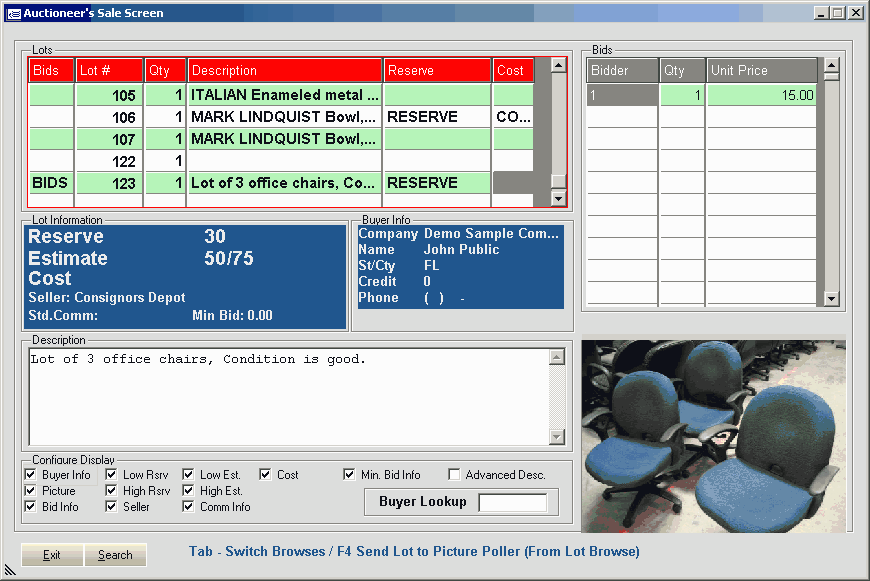
Task: Enable the Advanced Desc. checkbox
Action: point(454,475)
